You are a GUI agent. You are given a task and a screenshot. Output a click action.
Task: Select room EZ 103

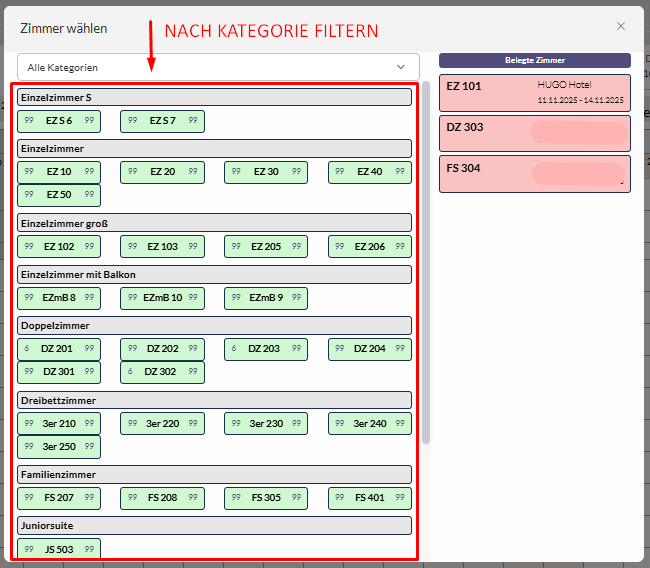pos(162,246)
